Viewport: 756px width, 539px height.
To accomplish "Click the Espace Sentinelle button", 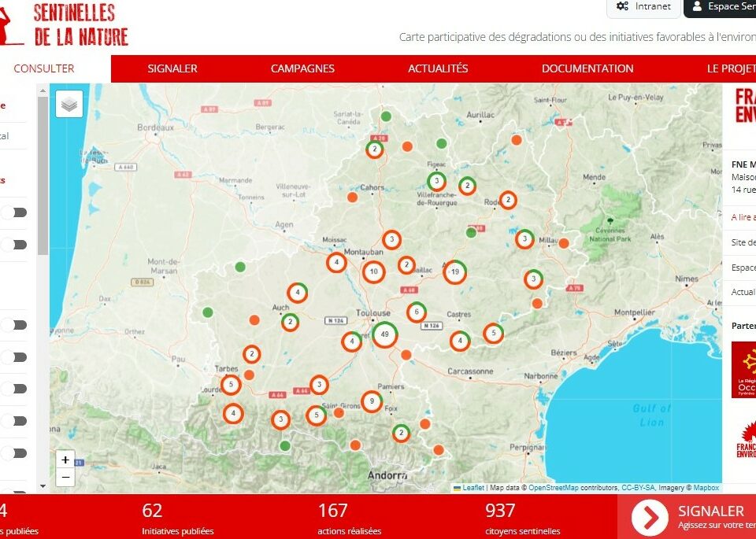I will pyautogui.click(x=720, y=7).
